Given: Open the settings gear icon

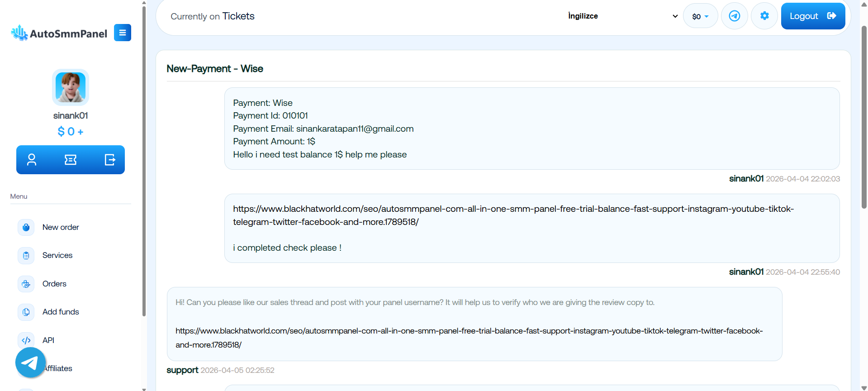Looking at the screenshot, I should coord(764,16).
